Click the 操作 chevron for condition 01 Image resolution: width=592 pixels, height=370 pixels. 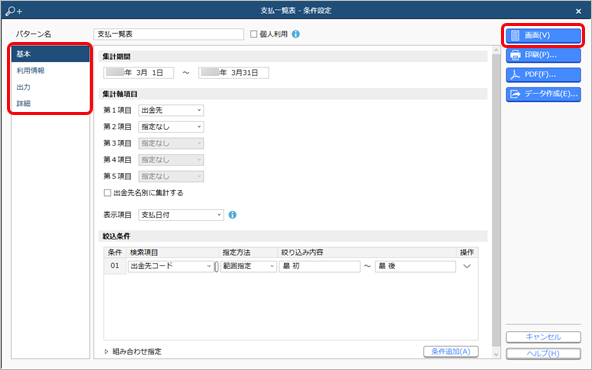(x=467, y=266)
